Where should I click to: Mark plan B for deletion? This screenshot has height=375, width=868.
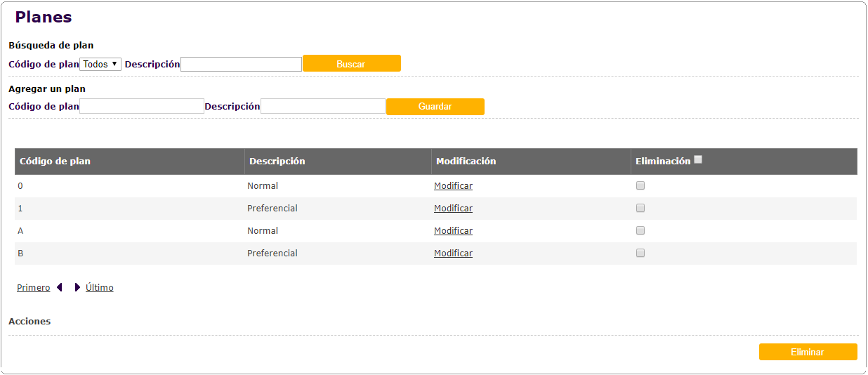[640, 254]
